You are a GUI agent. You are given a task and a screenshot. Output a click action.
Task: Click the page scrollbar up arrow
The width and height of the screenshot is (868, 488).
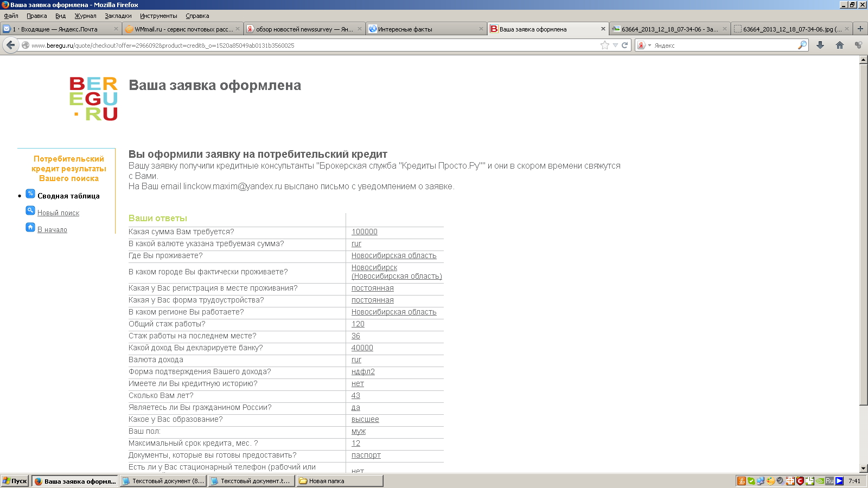[864, 60]
